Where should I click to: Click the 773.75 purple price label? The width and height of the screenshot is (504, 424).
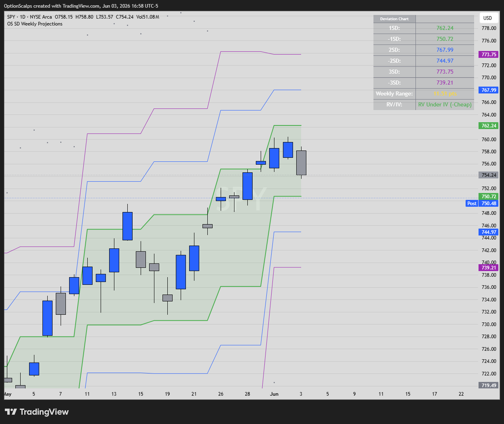point(488,55)
